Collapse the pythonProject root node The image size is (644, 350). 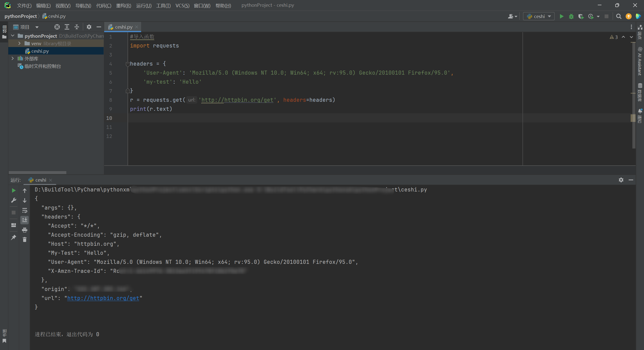click(13, 36)
